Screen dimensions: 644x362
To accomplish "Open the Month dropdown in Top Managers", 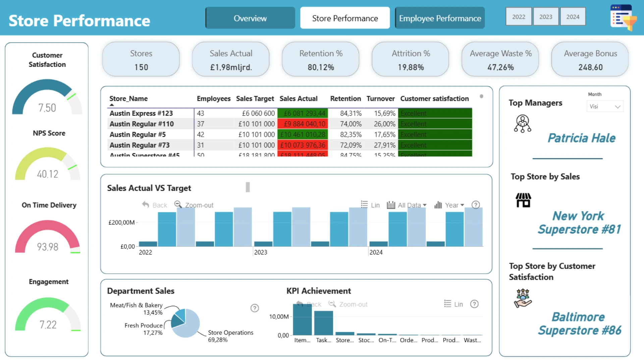I will [605, 107].
